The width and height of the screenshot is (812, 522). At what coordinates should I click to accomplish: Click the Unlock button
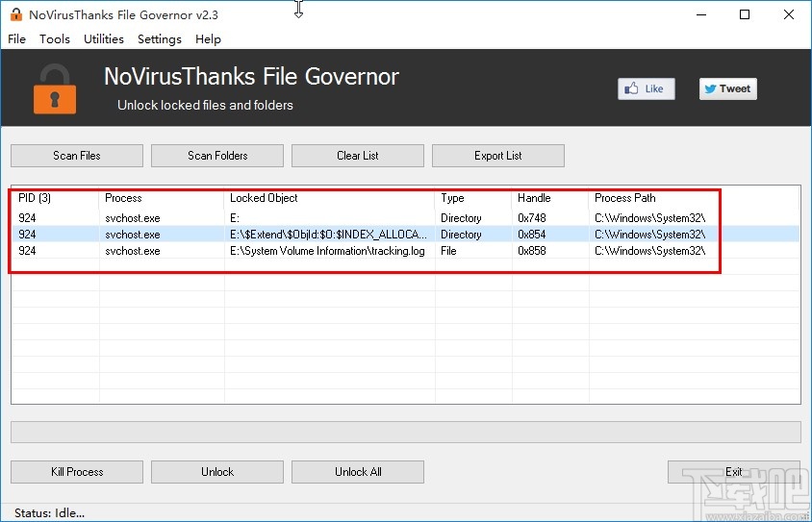[x=217, y=472]
